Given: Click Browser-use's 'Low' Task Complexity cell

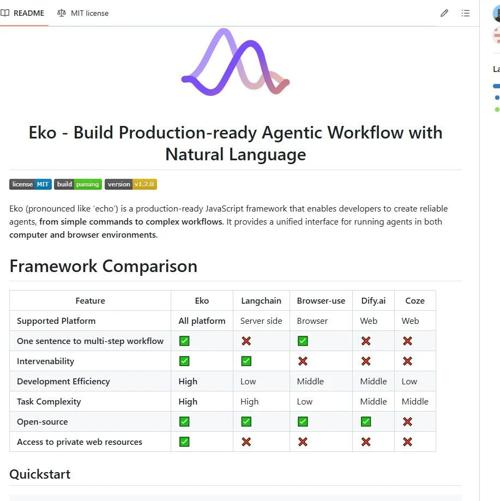Looking at the screenshot, I should pos(304,402).
